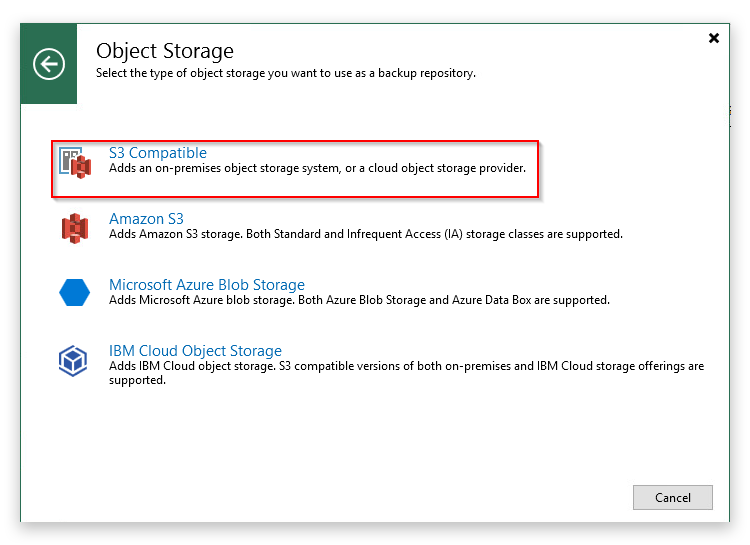Click the Amazon S3 red bucket icon
This screenshot has width=750, height=545.
tap(75, 228)
